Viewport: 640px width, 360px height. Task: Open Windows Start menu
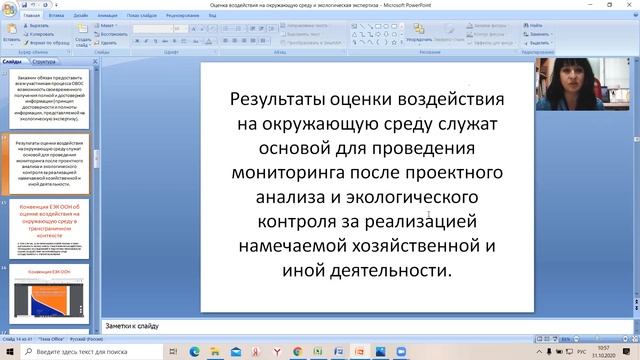pyautogui.click(x=10, y=351)
